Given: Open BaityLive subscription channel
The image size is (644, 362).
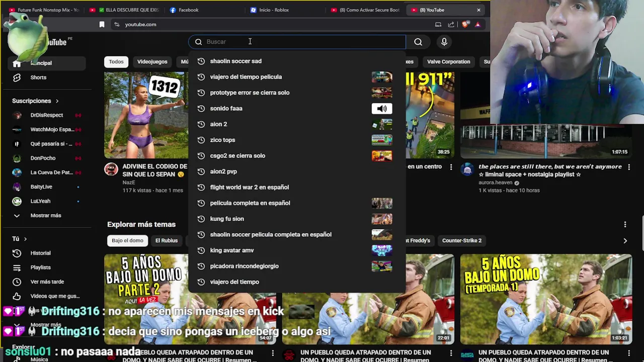Looking at the screenshot, I should pyautogui.click(x=45, y=187).
